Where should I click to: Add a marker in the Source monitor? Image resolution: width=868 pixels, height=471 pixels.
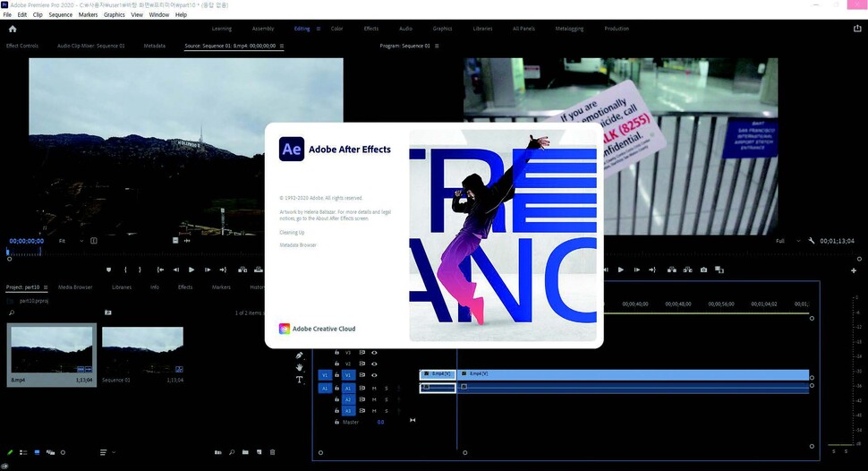point(108,270)
